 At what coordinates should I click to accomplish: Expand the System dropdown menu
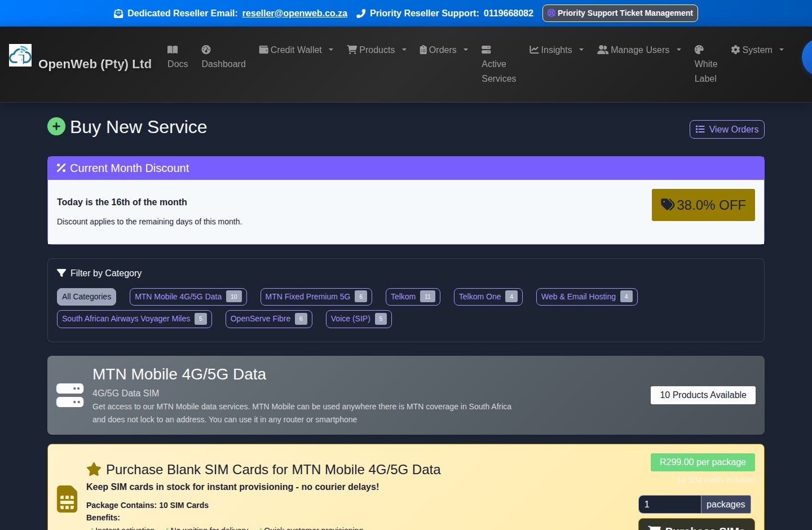click(x=757, y=50)
